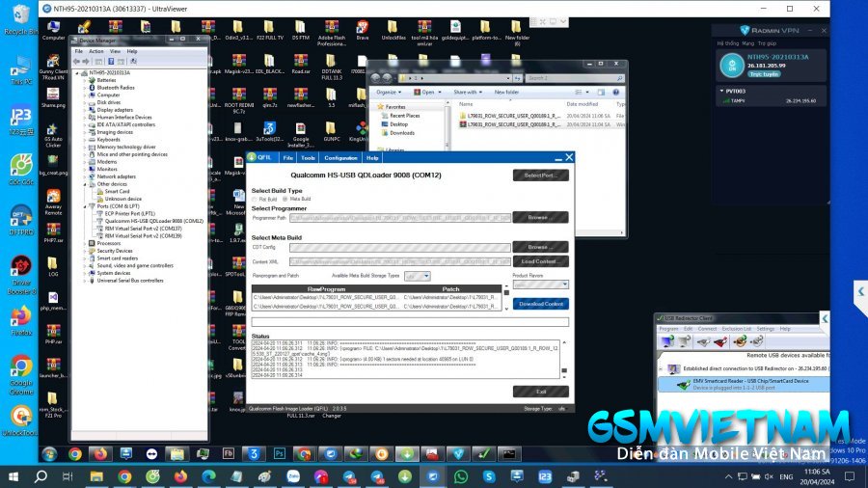Image resolution: width=868 pixels, height=488 pixels.
Task: Open the QFIL Help menu
Action: point(372,158)
